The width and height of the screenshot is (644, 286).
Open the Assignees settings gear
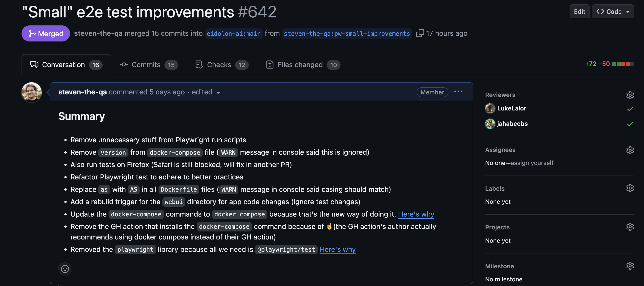coord(630,150)
